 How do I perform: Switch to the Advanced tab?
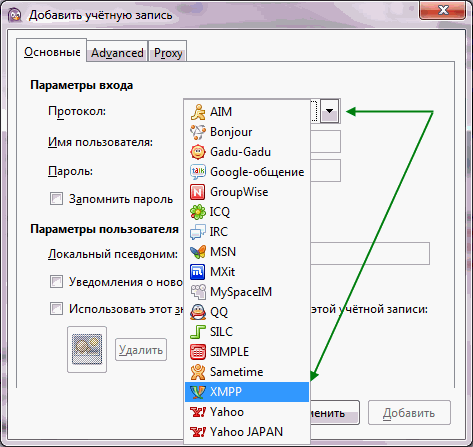point(117,52)
